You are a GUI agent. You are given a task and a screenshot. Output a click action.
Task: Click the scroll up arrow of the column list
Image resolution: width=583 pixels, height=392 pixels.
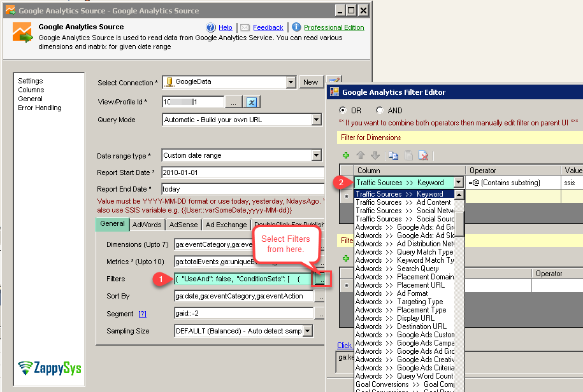coord(459,195)
